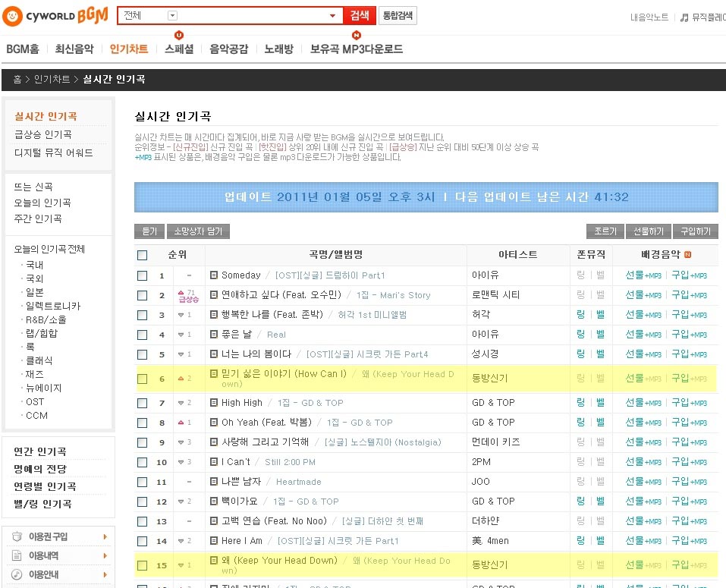Click the 통합검색 button
The image size is (726, 588).
[398, 16]
